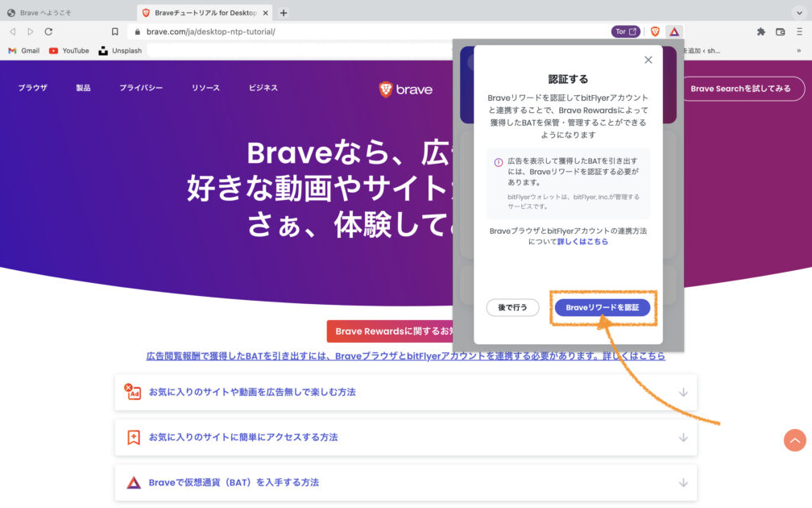
Task: Reload the page with the refresh icon
Action: (48, 31)
